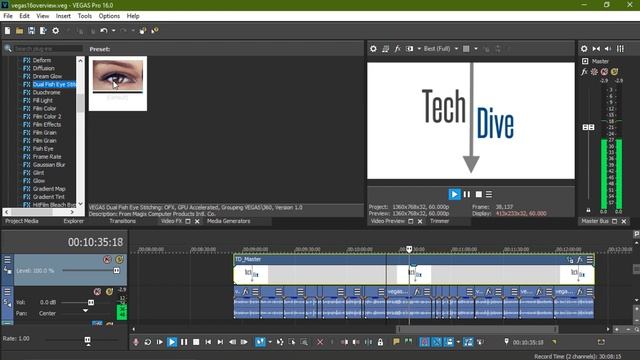The image size is (640, 360).
Task: Toggle enable snapping in bottom toolbar
Action: (424, 342)
